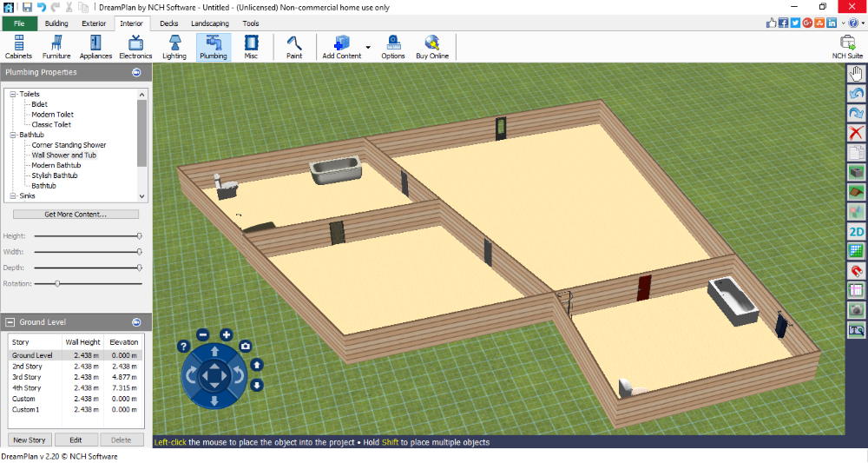Collapse the Bathtub tree node
The width and height of the screenshot is (868, 463).
point(13,135)
